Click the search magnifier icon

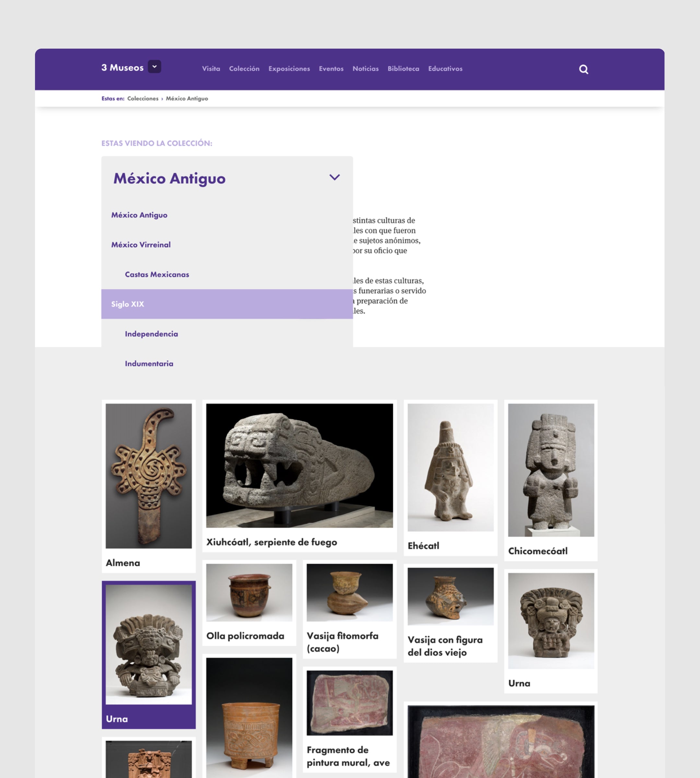[583, 69]
